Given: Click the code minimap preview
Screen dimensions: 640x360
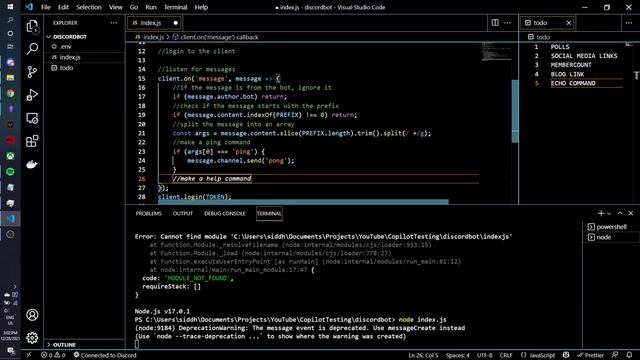Looking at the screenshot, I should (x=496, y=51).
